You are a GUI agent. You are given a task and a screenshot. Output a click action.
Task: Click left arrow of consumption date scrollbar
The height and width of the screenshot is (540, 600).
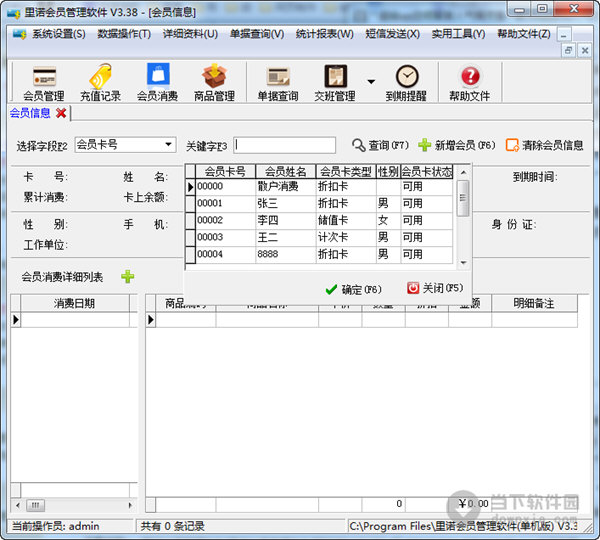click(18, 505)
